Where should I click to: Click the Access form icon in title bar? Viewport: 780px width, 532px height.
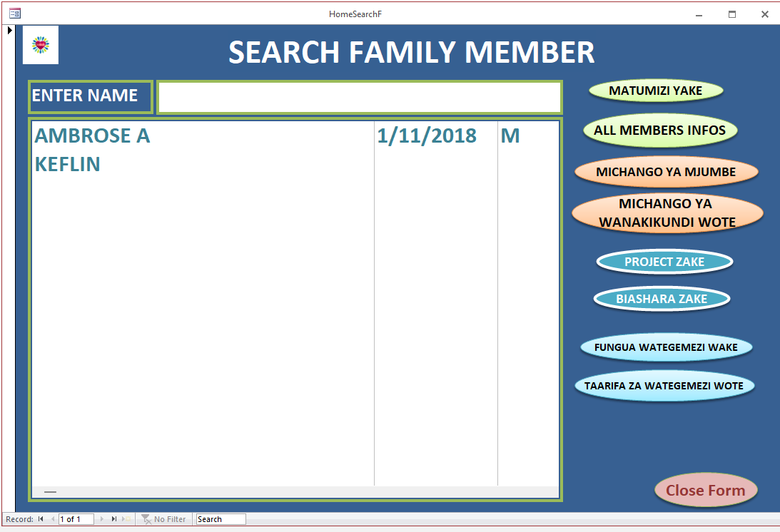[x=14, y=14]
